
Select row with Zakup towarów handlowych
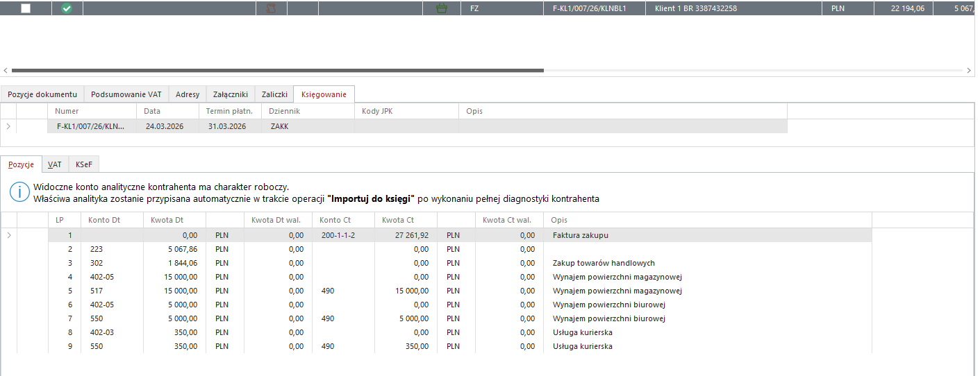click(x=603, y=263)
